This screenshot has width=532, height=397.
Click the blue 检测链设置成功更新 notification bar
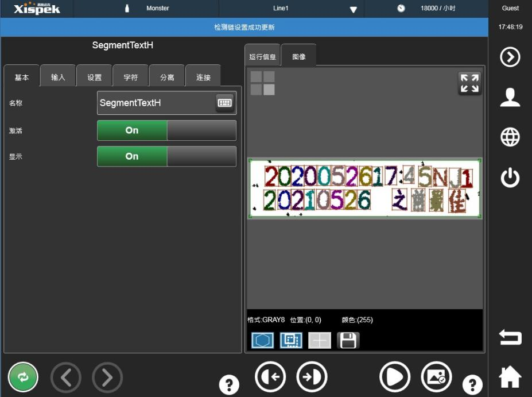coord(244,27)
